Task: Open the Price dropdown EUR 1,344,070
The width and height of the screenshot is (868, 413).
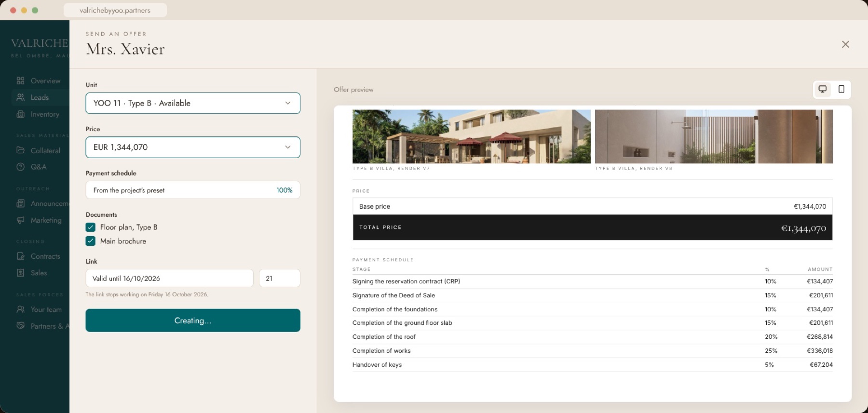Action: [x=193, y=147]
